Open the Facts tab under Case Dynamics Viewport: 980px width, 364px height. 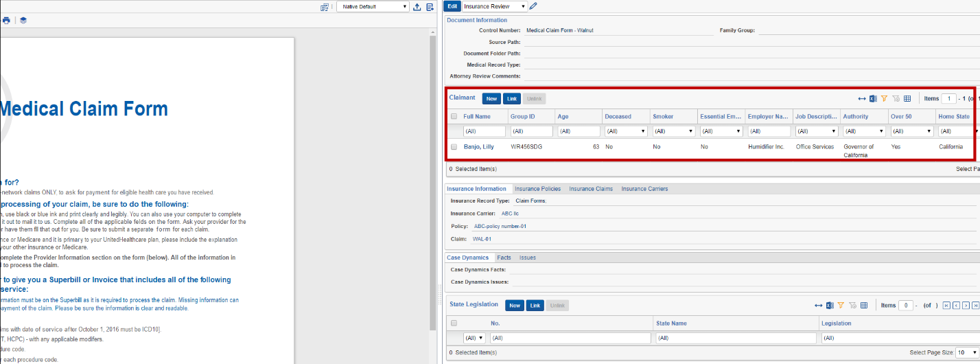504,258
